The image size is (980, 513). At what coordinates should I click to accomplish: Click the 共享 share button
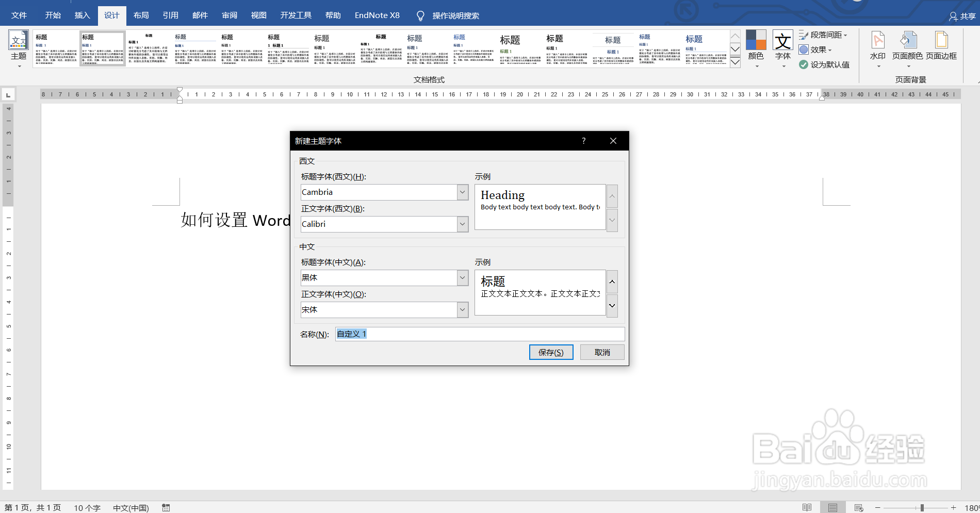click(962, 16)
